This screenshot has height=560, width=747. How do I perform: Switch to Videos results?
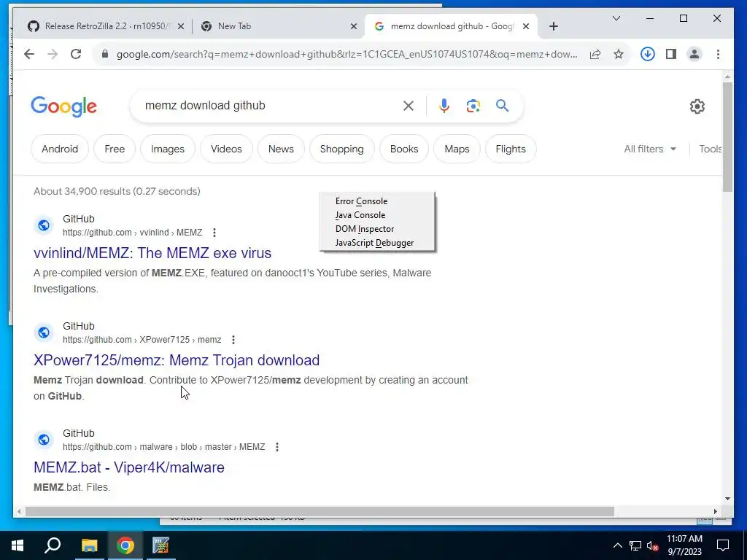coord(226,149)
